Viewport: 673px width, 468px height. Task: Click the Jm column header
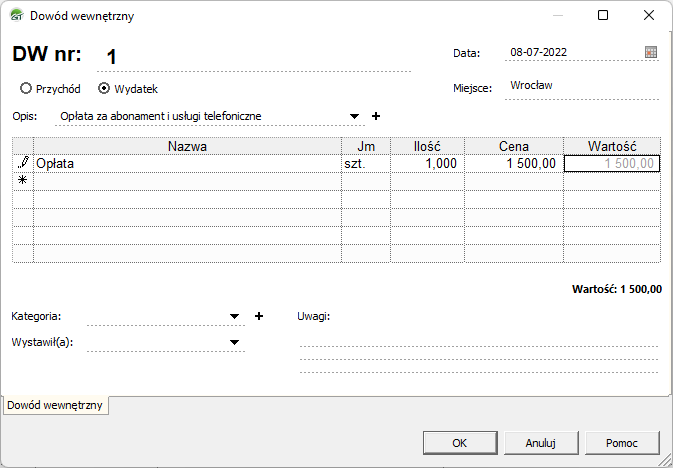(x=366, y=146)
